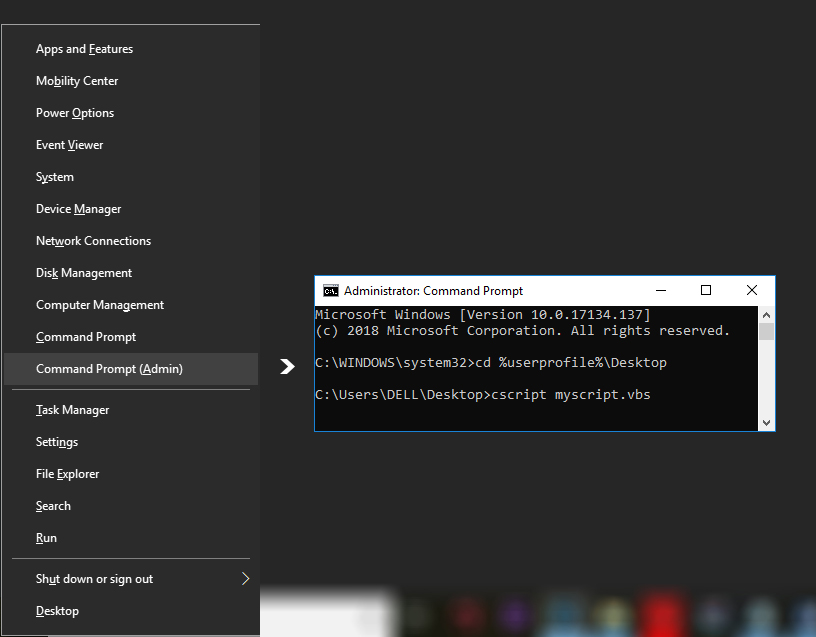Image resolution: width=816 pixels, height=637 pixels.
Task: Click the Command Prompt vertical scrollbar thumb
Action: [x=766, y=332]
